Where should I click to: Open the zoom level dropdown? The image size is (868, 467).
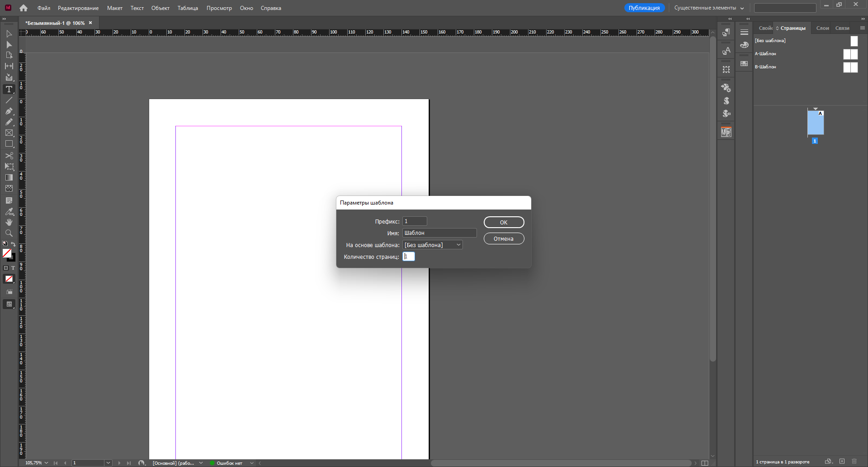coord(46,463)
